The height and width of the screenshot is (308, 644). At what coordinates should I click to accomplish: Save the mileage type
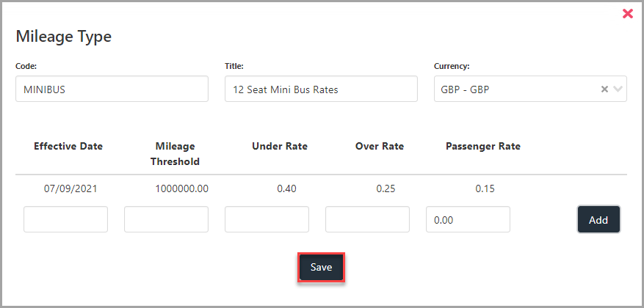(x=321, y=268)
